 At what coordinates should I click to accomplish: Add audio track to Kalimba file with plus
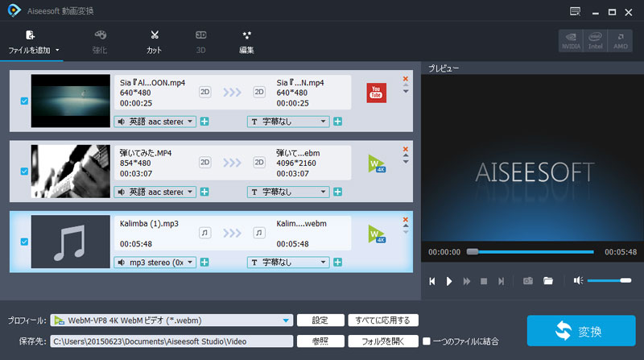pos(204,262)
